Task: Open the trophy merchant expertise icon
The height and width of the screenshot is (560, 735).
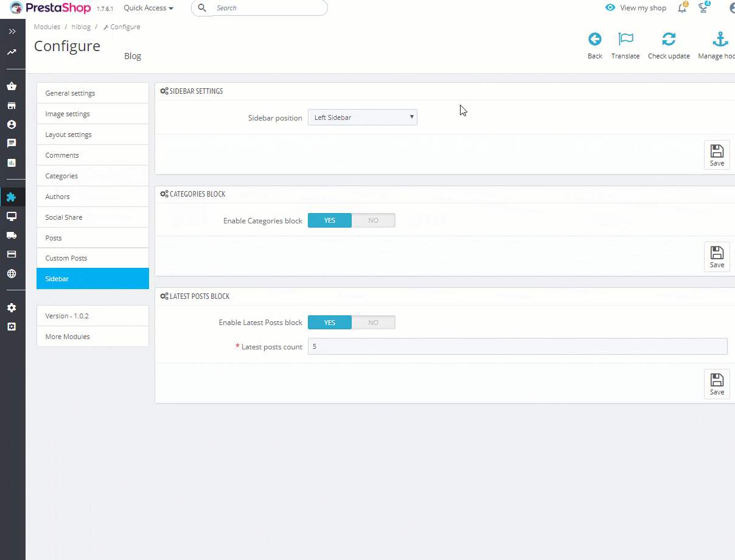Action: click(704, 8)
